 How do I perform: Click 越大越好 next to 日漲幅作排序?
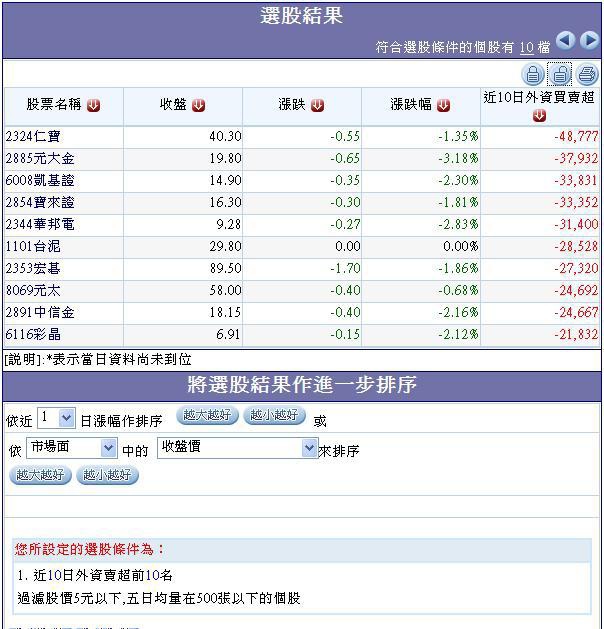[x=207, y=415]
